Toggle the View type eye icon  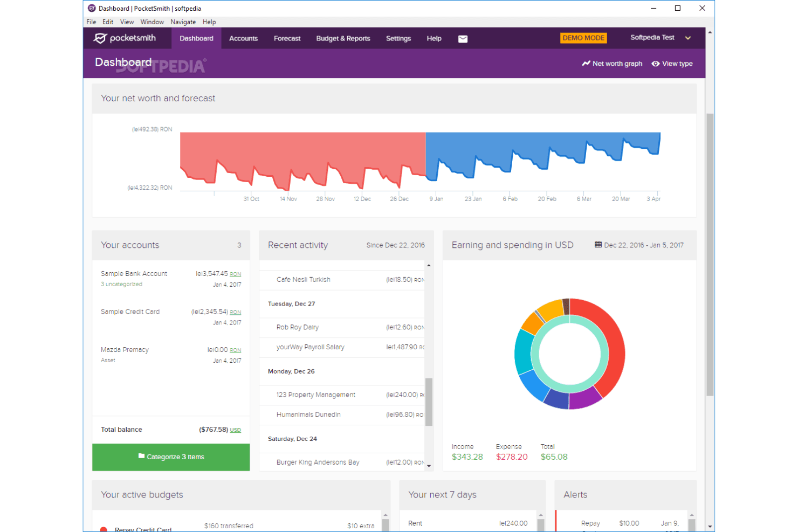656,64
